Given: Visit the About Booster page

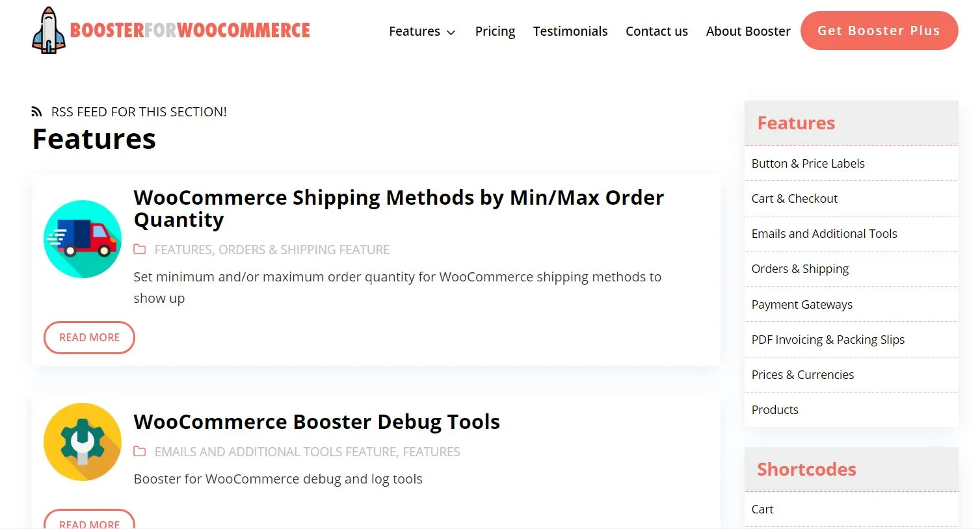Looking at the screenshot, I should [748, 31].
